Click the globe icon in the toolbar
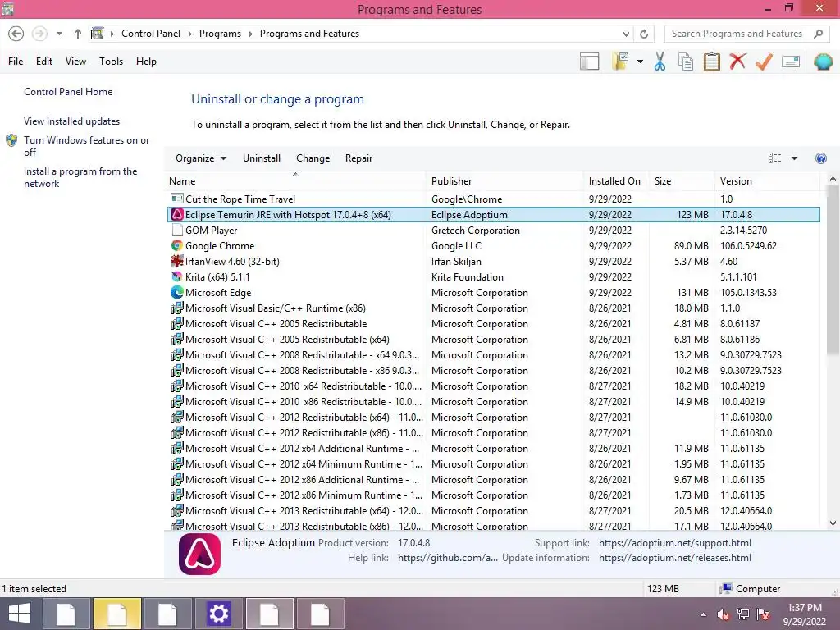 click(824, 62)
